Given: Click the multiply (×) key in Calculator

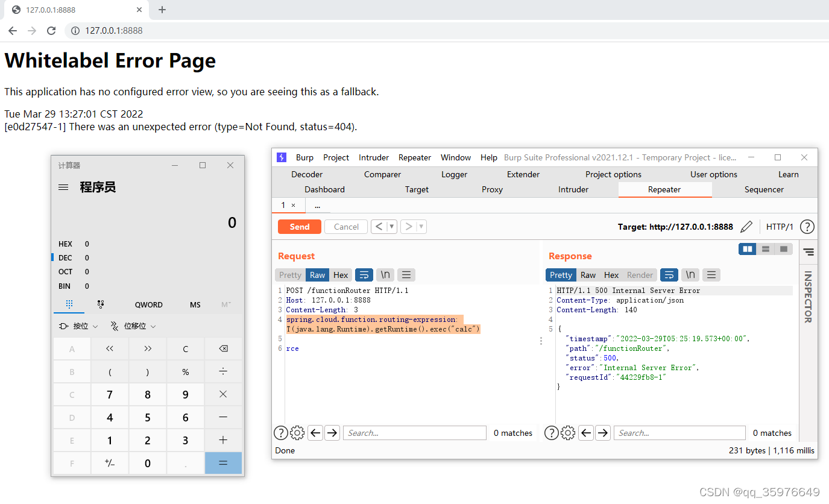Looking at the screenshot, I should pyautogui.click(x=223, y=394).
